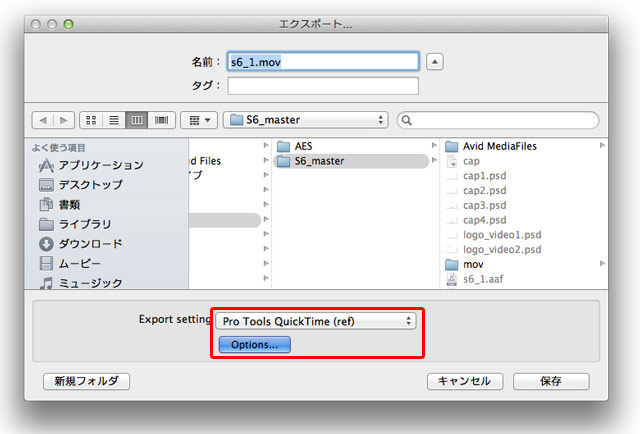640x434 pixels.
Task: Select 書類 in the sidebar
Action: (x=59, y=205)
